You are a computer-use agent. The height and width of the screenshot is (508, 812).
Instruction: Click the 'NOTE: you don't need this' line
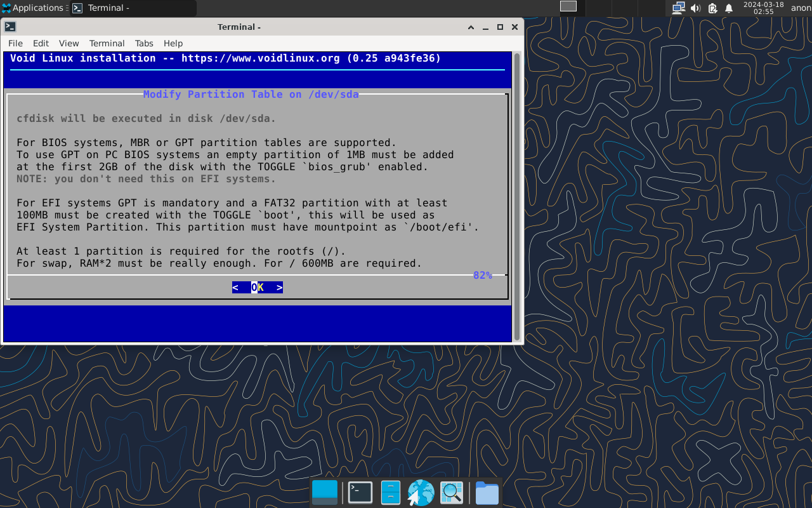[147, 178]
